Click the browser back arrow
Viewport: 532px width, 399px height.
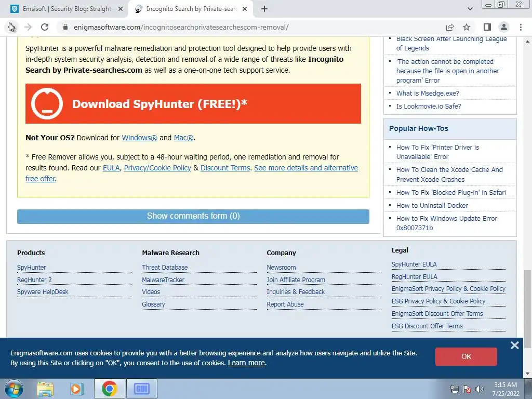11,27
